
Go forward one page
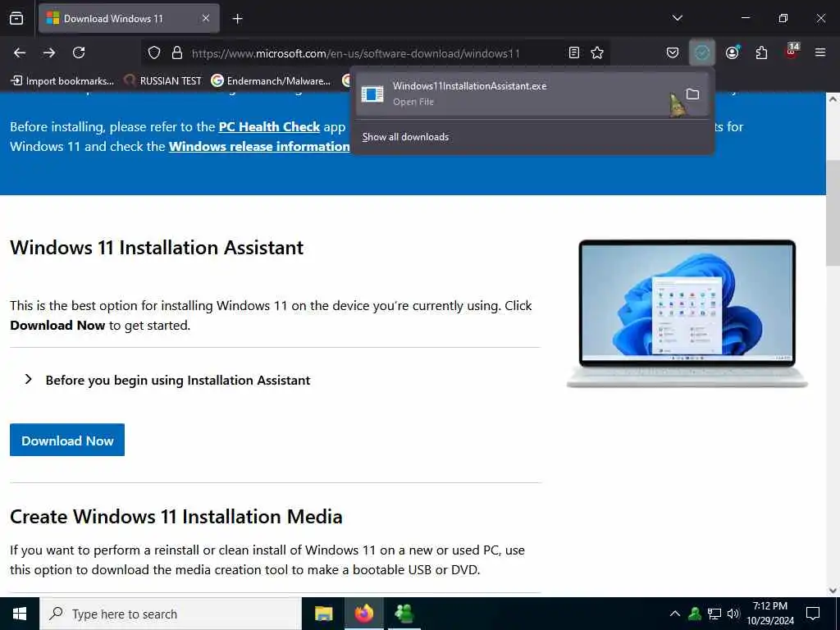coord(49,52)
